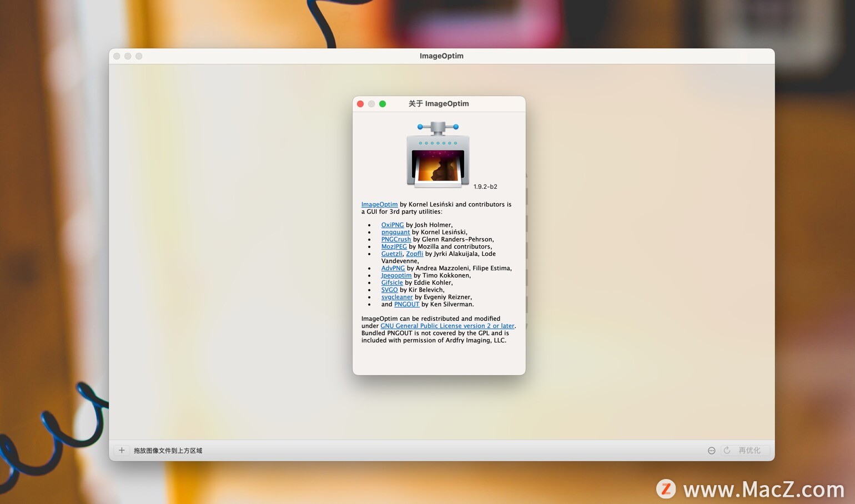Open the OxiPNG link
This screenshot has height=504, width=855.
point(393,225)
